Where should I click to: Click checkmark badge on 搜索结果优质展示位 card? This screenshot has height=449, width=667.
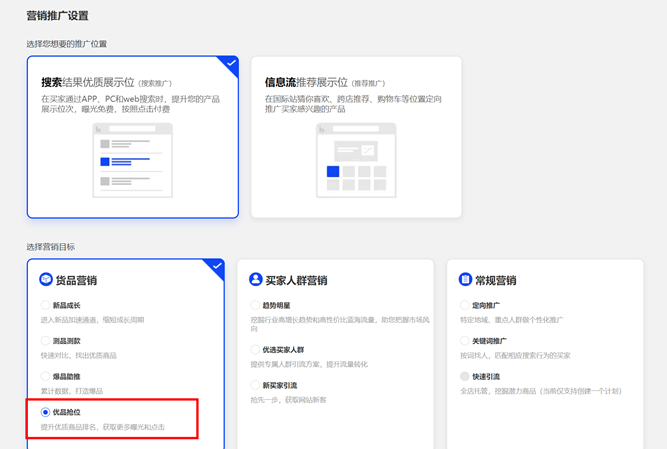pos(231,64)
